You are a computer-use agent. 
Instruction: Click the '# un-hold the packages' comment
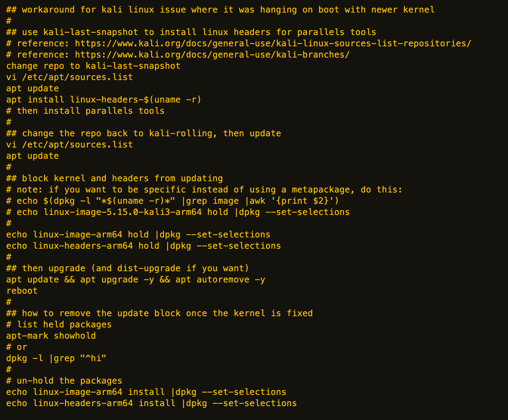click(x=64, y=381)
